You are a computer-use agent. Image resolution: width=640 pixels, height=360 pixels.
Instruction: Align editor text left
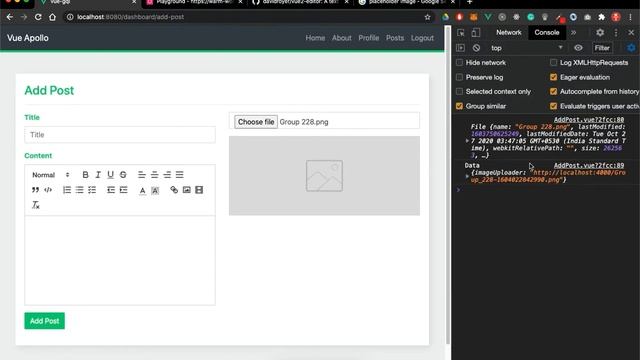(x=142, y=175)
